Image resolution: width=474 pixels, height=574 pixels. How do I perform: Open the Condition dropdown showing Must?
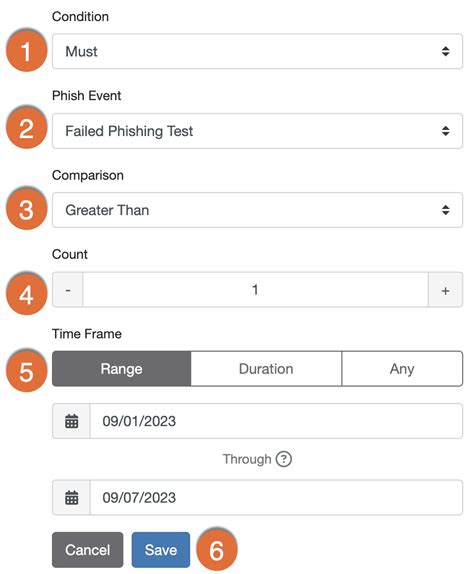257,51
